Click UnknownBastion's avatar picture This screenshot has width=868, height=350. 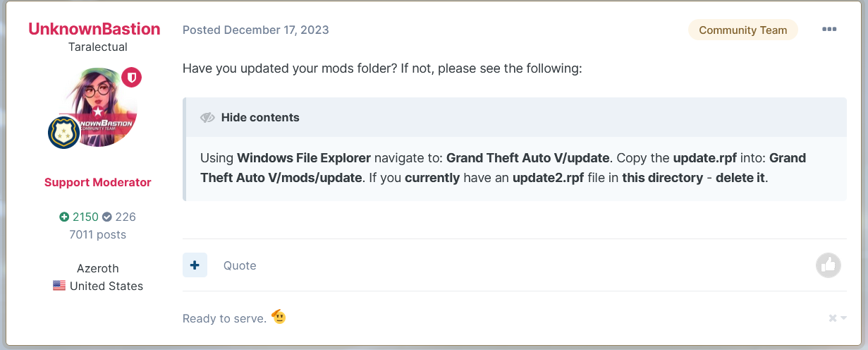point(99,106)
